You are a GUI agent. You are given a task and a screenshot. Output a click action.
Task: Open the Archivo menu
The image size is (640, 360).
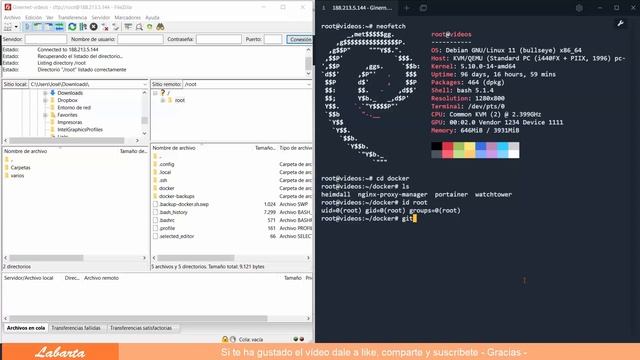click(12, 18)
